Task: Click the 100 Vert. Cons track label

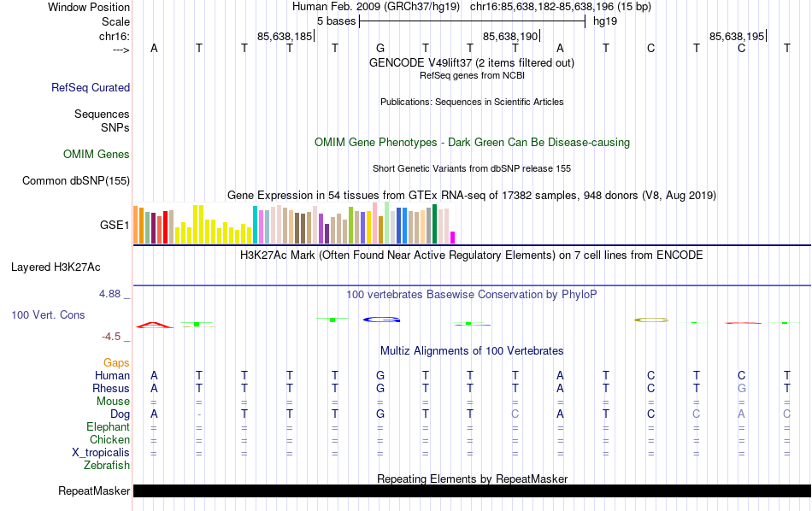Action: (x=48, y=314)
